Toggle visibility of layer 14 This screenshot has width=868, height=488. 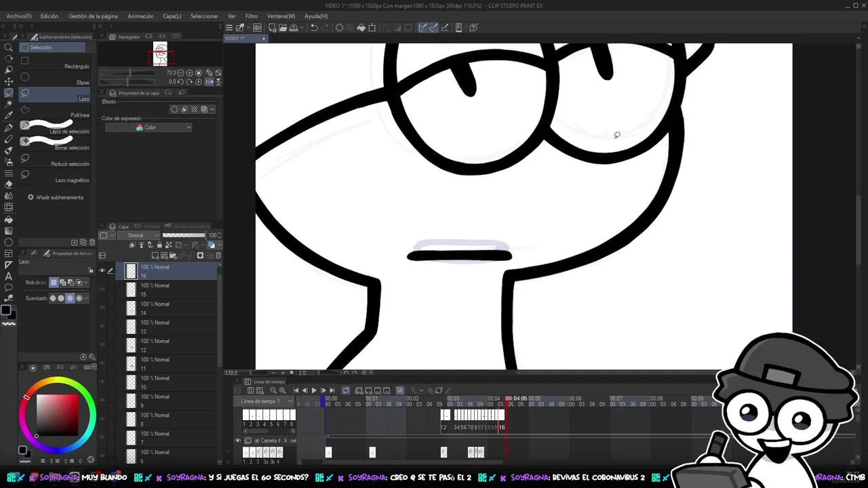tap(102, 308)
